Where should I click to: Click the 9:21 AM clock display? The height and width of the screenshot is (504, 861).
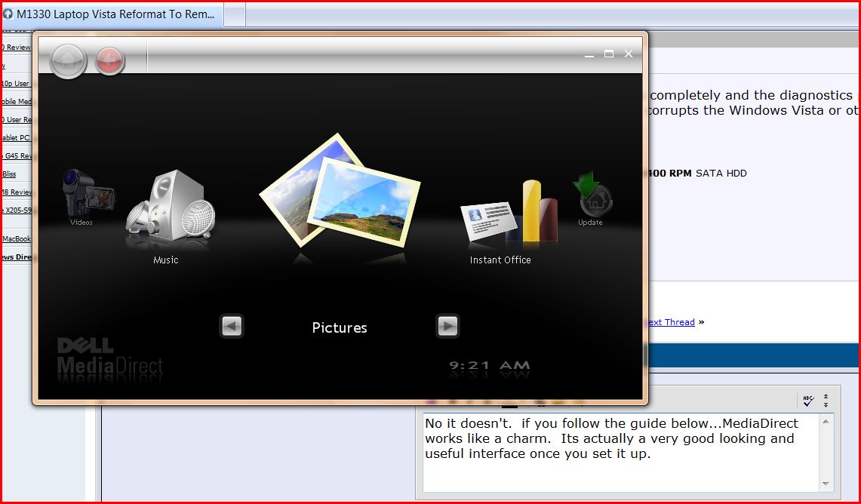(x=489, y=366)
